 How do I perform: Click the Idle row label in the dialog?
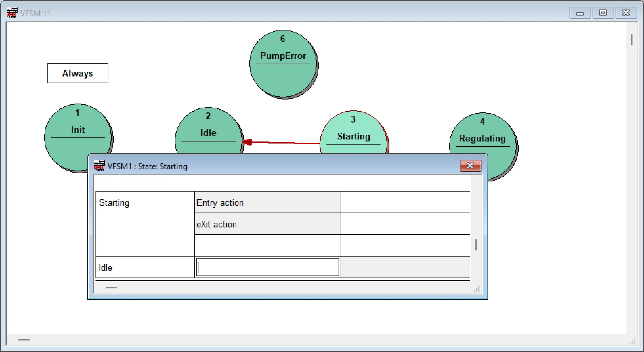[106, 267]
